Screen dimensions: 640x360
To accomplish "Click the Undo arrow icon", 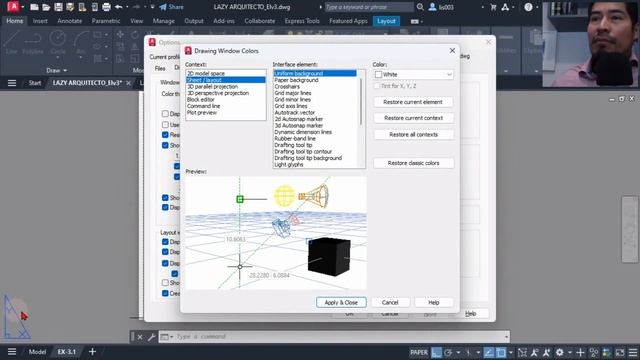I will click(x=118, y=7).
